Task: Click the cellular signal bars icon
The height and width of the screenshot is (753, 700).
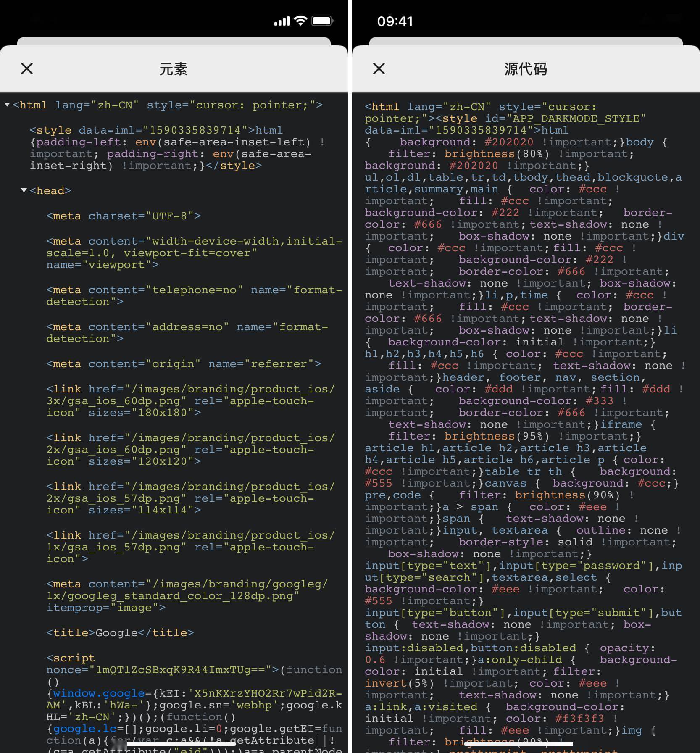Action: (x=282, y=21)
